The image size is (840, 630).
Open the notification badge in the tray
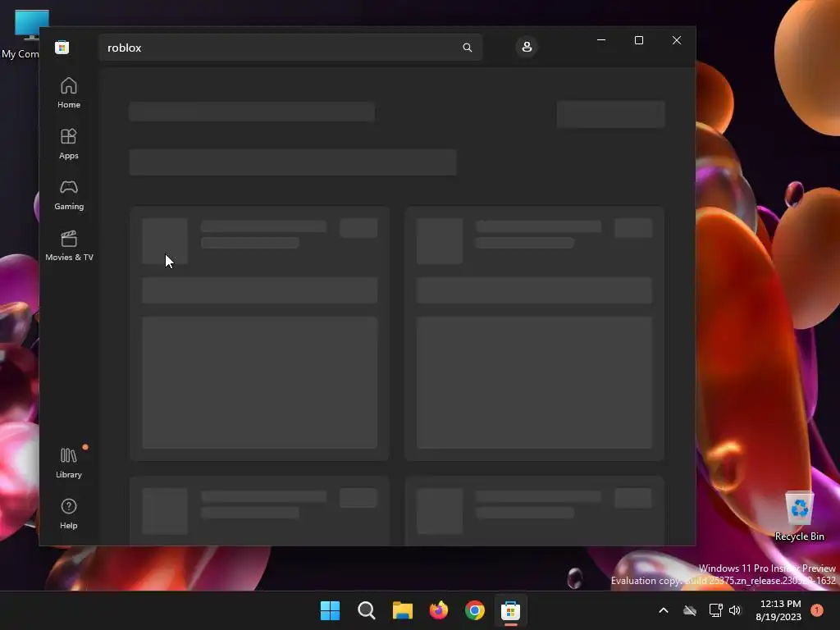pos(817,610)
